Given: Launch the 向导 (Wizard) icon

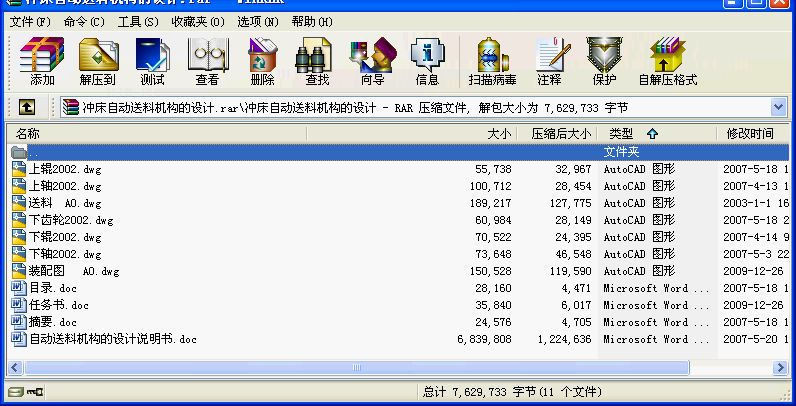Looking at the screenshot, I should click(372, 59).
